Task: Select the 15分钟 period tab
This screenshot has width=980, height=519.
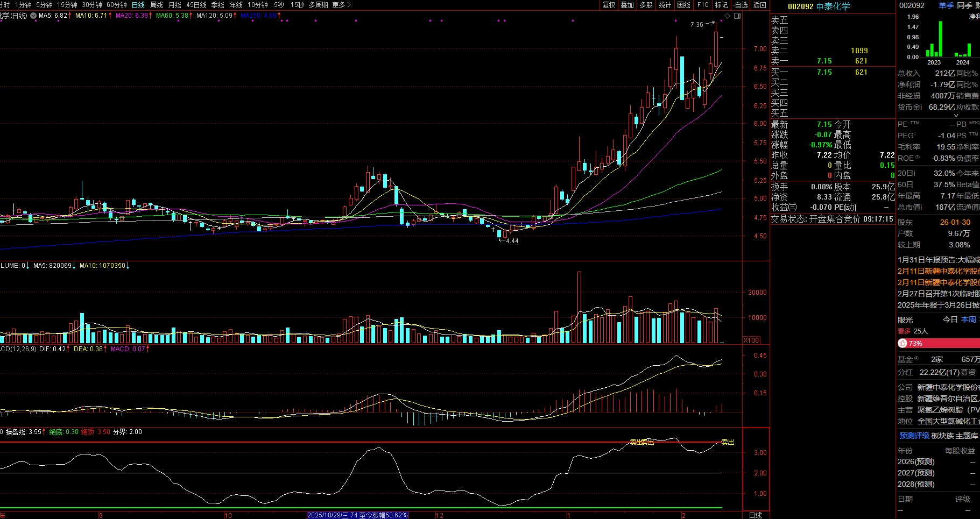Action: coord(67,5)
